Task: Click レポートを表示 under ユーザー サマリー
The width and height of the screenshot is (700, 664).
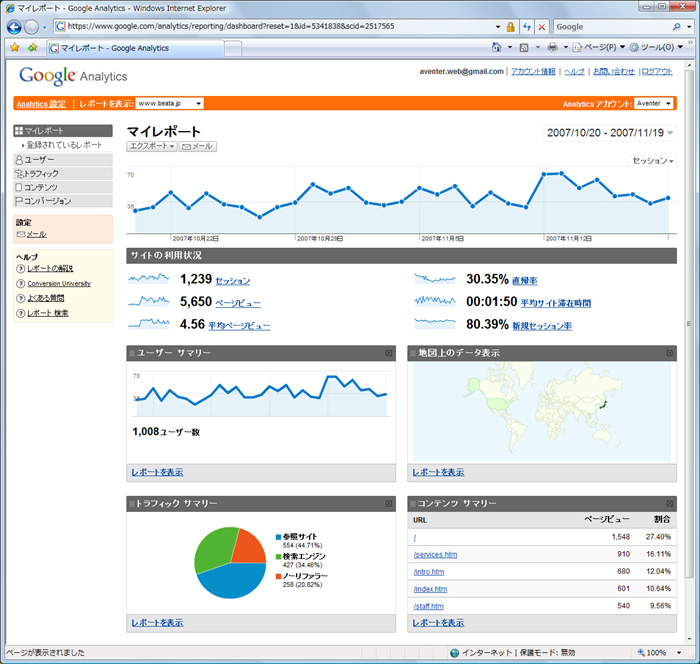Action: pyautogui.click(x=157, y=472)
